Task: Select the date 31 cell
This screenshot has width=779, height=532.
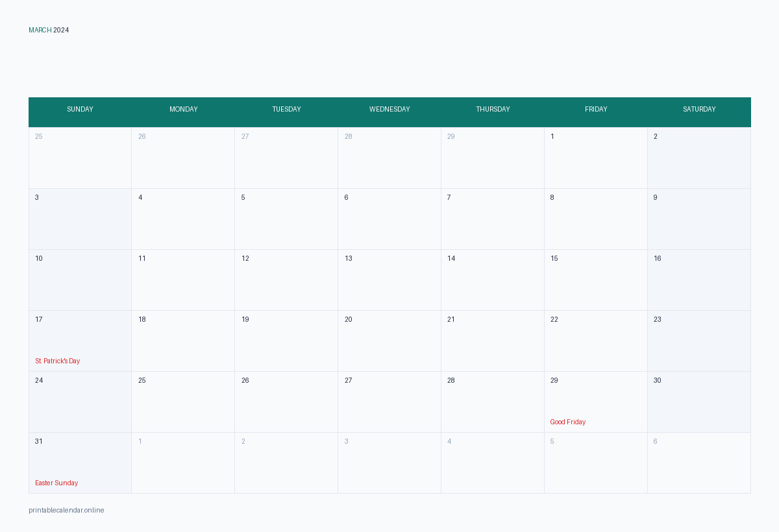Action: (80, 463)
